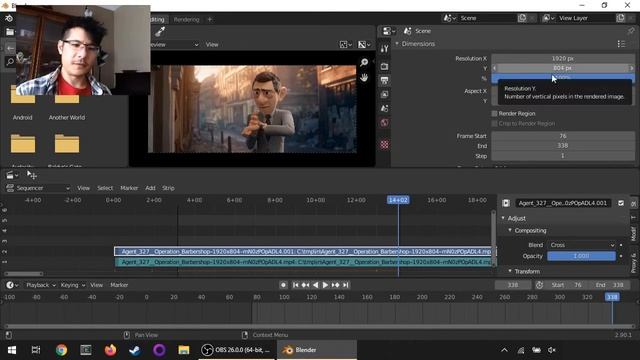Open the properties editor type dropdown
This screenshot has height=360, width=640.
[x=389, y=31]
